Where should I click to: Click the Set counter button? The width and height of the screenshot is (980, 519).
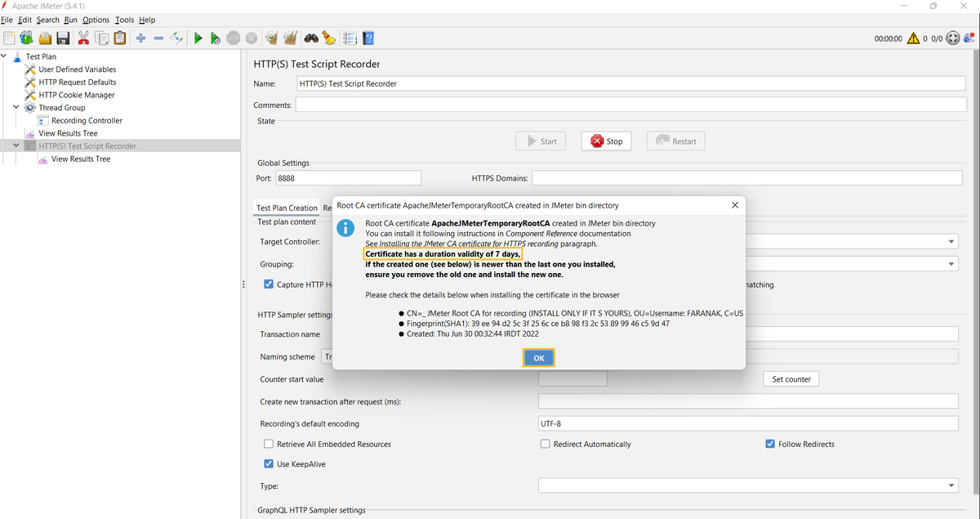[x=791, y=379]
